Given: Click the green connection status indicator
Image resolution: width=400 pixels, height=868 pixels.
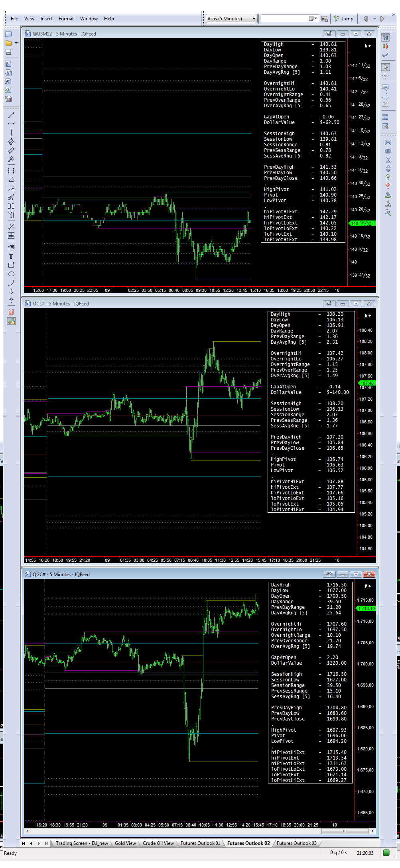Looking at the screenshot, I should tap(386, 853).
